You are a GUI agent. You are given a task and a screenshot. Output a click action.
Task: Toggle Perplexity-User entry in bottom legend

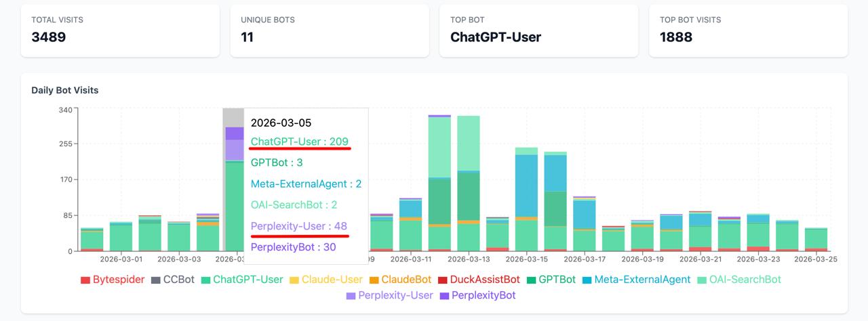pyautogui.click(x=395, y=295)
